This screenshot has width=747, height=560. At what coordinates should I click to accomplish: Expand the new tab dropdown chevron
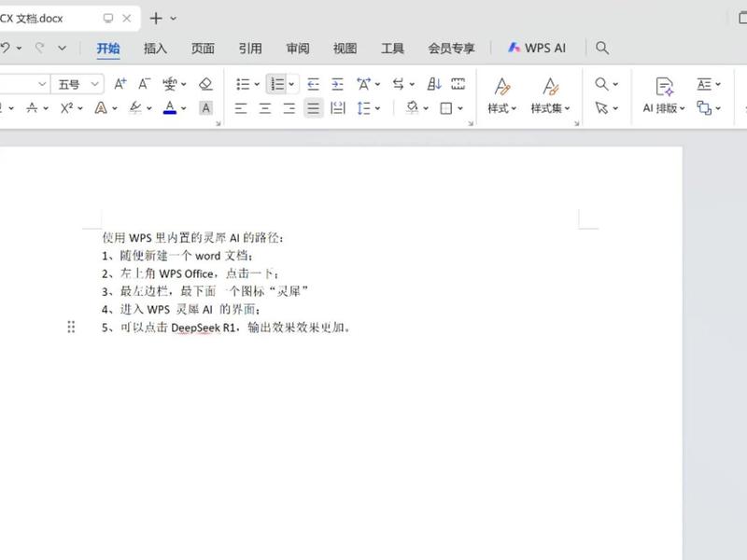click(x=174, y=19)
